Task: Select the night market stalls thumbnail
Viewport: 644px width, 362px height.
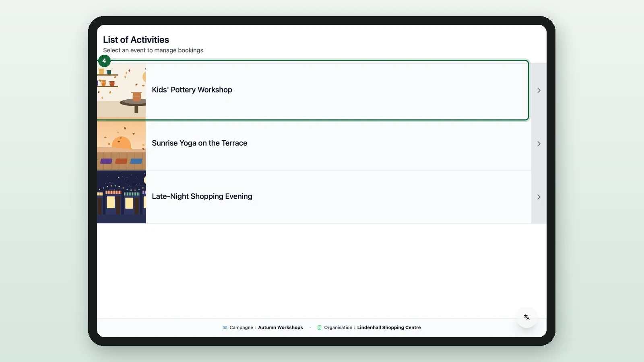Action: (x=121, y=197)
